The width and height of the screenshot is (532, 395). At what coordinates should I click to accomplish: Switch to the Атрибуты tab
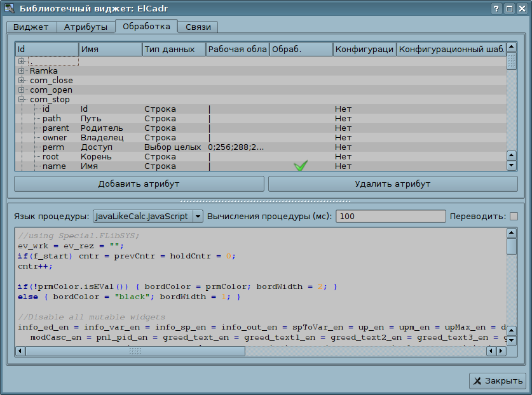[x=86, y=27]
